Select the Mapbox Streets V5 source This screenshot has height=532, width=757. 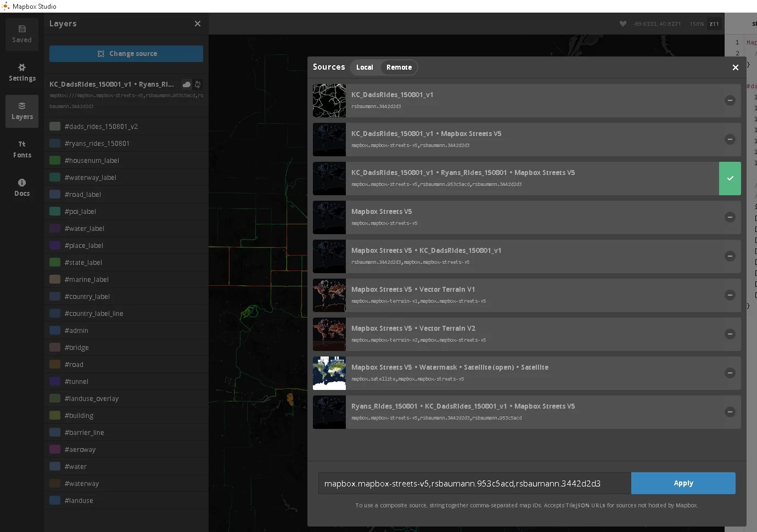point(527,217)
